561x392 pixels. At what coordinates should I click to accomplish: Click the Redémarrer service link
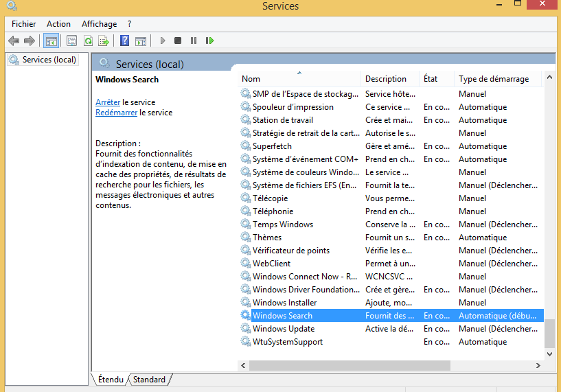point(116,113)
